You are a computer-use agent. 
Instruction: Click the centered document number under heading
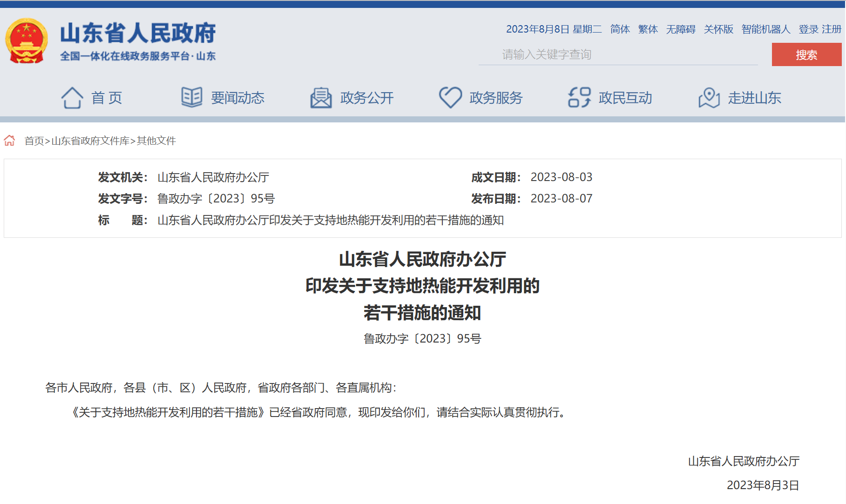coord(422,339)
